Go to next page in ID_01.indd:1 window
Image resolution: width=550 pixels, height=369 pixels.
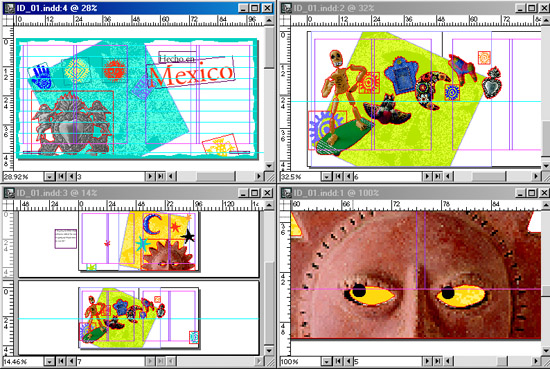click(427, 361)
